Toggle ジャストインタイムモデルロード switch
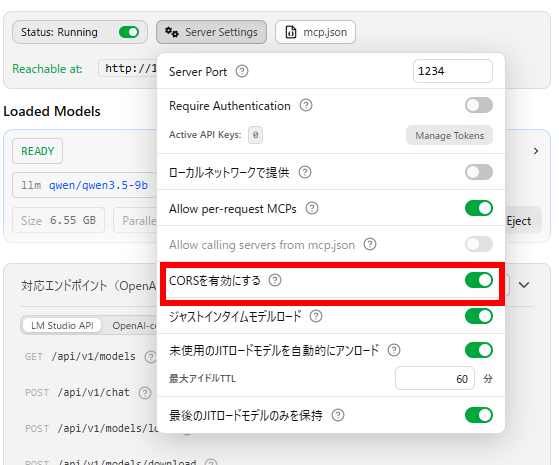The height and width of the screenshot is (465, 559). pos(479,316)
